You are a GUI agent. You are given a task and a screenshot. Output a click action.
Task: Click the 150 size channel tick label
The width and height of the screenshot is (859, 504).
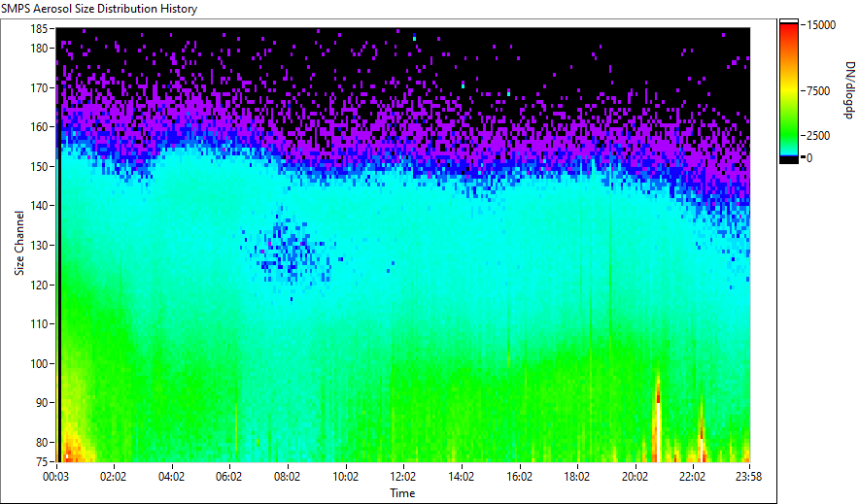coord(38,166)
